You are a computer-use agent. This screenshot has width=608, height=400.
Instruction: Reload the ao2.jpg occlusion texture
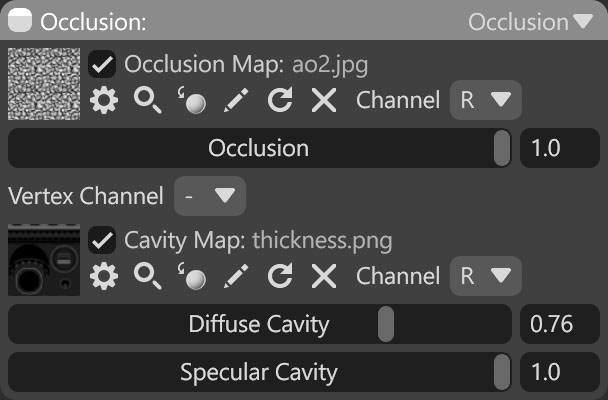(280, 100)
